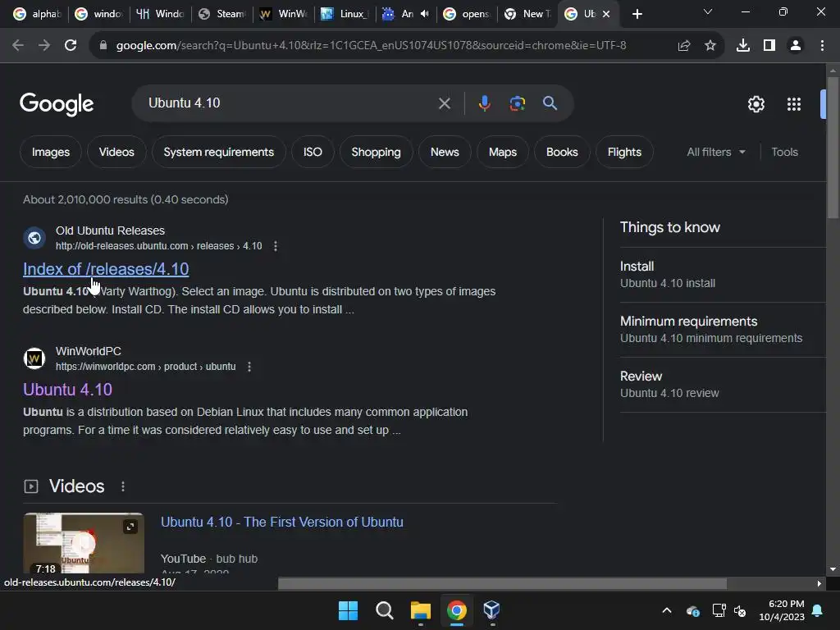Click the browser back arrow
This screenshot has width=840, height=630.
point(18,46)
